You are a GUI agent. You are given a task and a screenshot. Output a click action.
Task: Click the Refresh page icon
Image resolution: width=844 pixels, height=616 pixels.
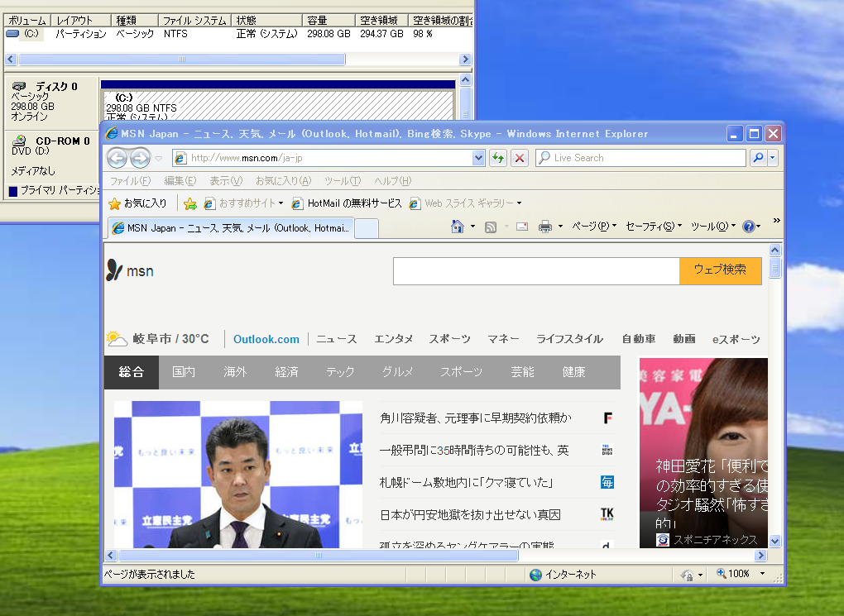[x=498, y=158]
